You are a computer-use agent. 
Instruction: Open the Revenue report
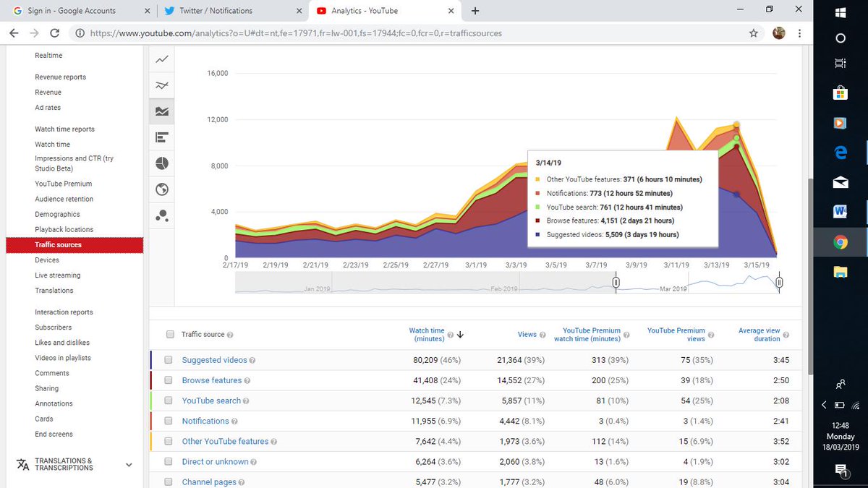click(48, 93)
